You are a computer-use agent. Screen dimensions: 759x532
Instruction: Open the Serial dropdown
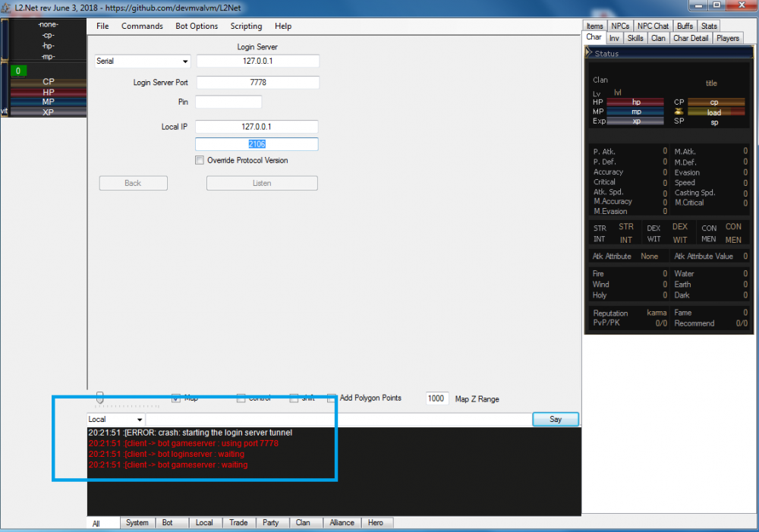[x=143, y=61]
